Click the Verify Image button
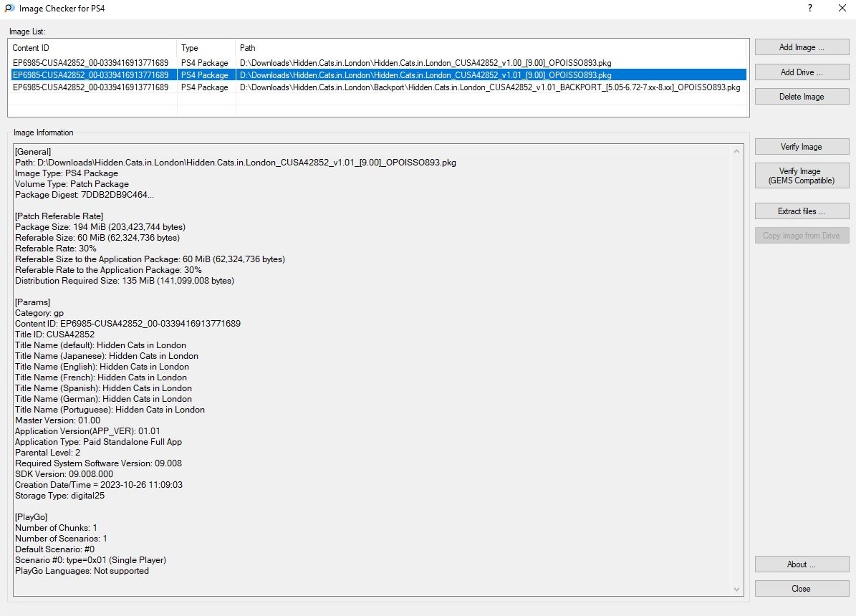 (x=802, y=147)
